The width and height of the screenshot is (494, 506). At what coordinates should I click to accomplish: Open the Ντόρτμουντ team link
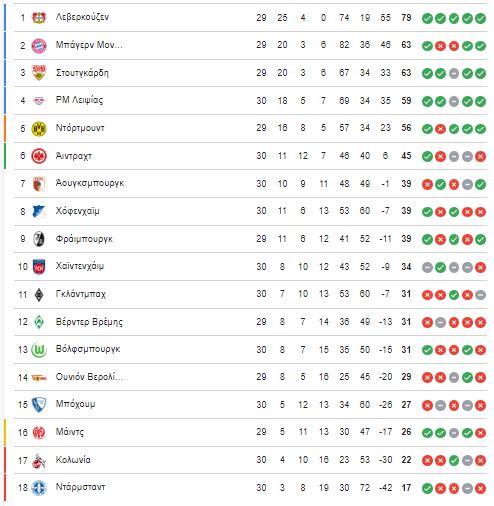click(x=80, y=128)
